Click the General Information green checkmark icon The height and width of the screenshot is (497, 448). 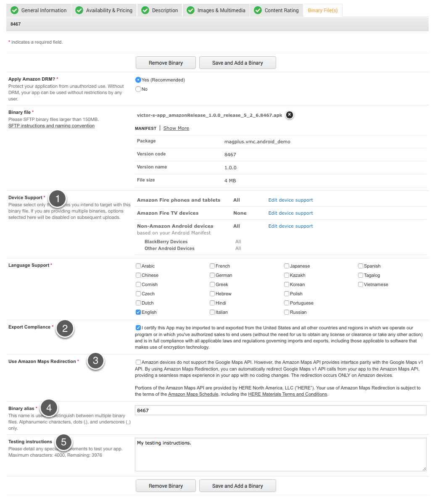coord(14,10)
